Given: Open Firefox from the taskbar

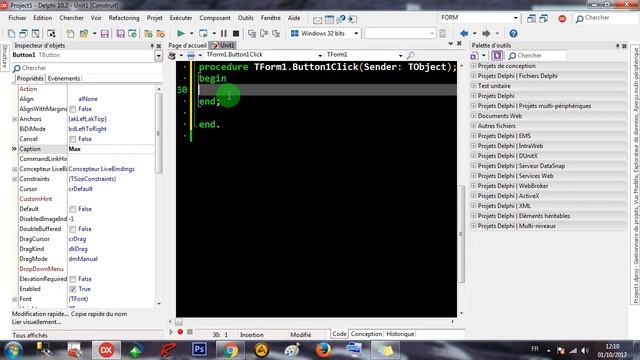Looking at the screenshot, I should [x=323, y=350].
